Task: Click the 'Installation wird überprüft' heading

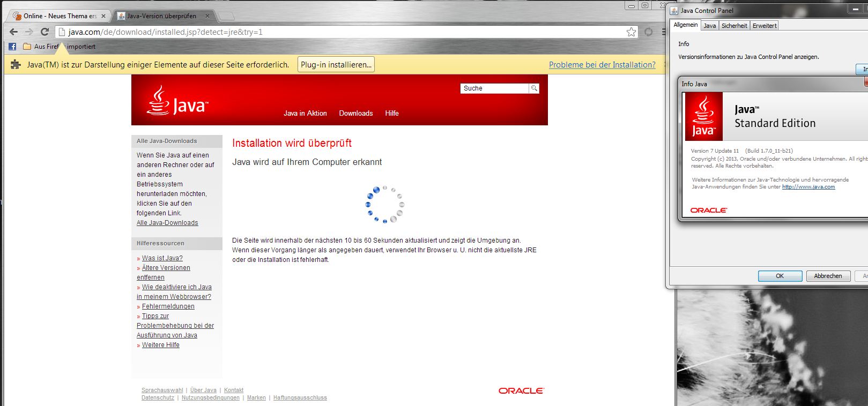Action: 292,143
